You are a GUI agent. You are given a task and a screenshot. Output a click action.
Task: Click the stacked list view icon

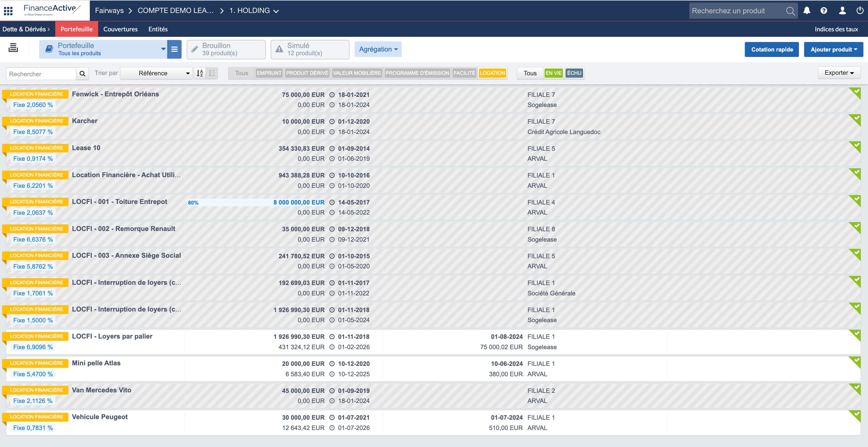[x=13, y=48]
